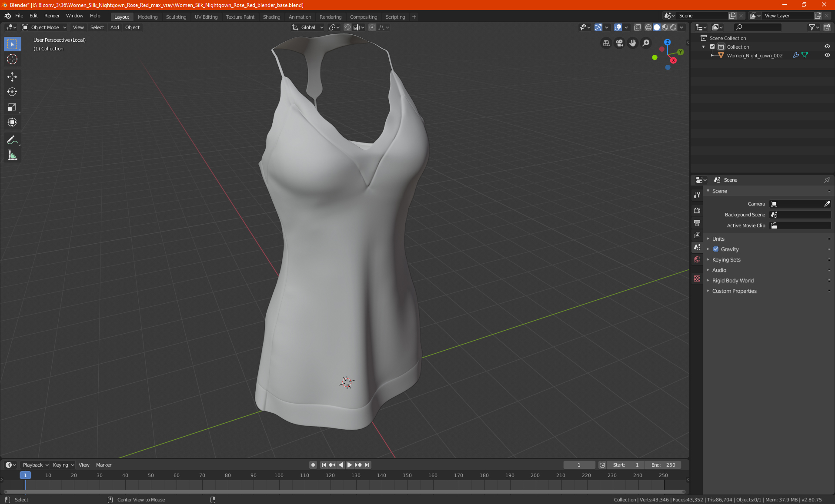Click the Cursor tool icon
835x504 pixels.
(x=12, y=59)
